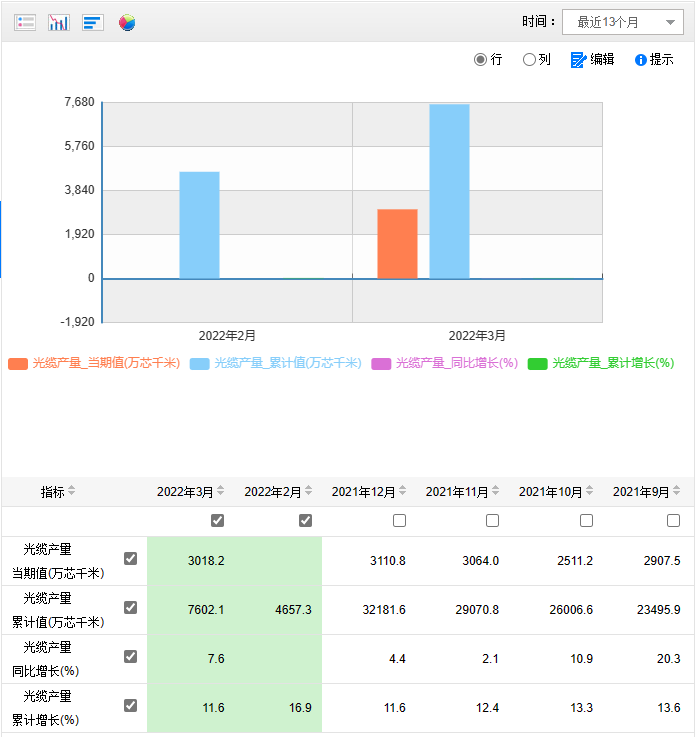Click the orange 当期值 legend color swatch
This screenshot has height=737, width=698.
coord(18,363)
